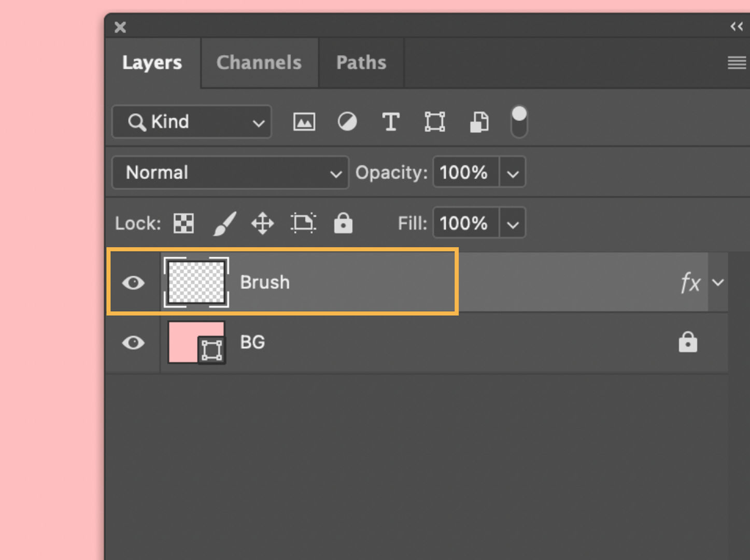Filter for type layers

(x=391, y=122)
